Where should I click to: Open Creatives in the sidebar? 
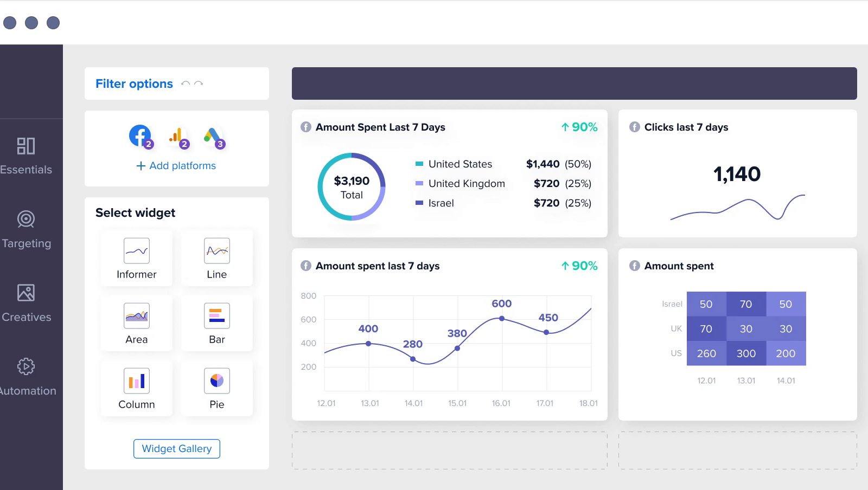tap(25, 302)
